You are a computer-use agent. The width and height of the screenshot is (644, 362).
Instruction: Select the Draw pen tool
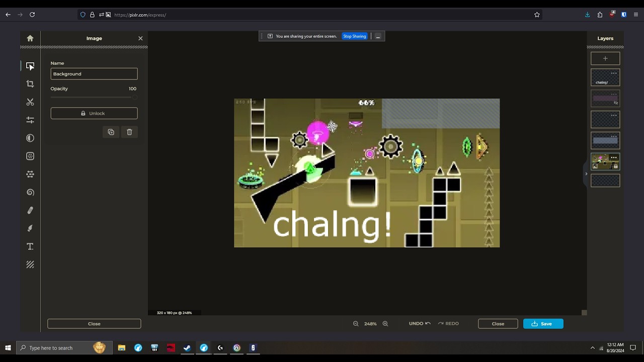point(30,210)
